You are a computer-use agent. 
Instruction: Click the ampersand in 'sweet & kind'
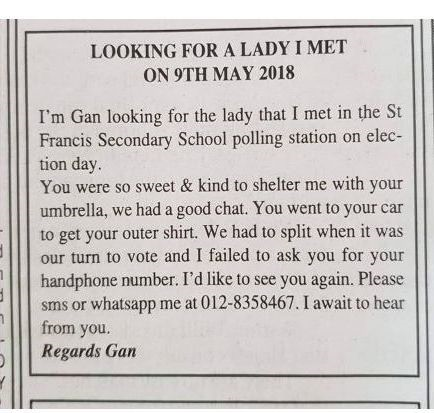point(186,186)
